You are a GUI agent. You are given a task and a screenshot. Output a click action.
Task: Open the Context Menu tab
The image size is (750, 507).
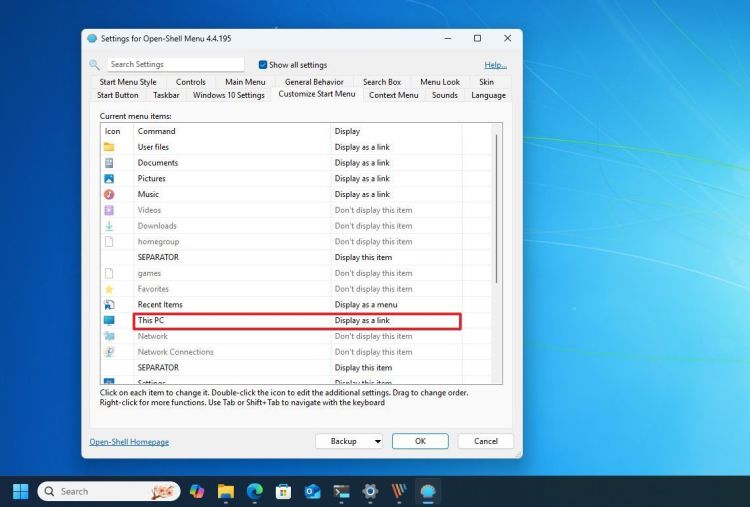point(393,95)
